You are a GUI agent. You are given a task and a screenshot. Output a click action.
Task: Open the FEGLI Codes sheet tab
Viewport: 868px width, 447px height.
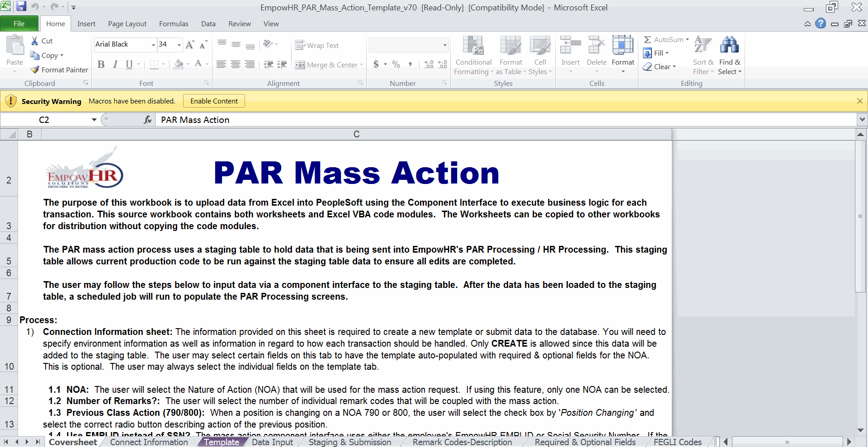677,442
